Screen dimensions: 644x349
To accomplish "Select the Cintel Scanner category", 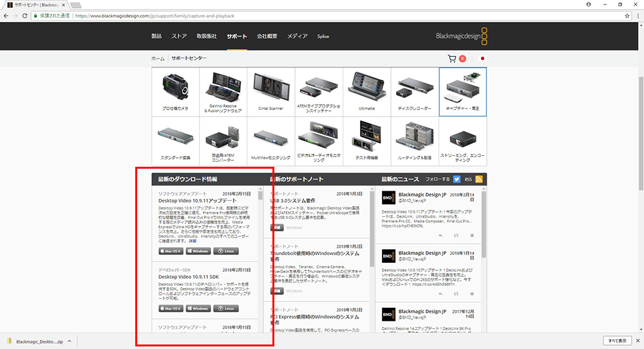I will pos(270,92).
